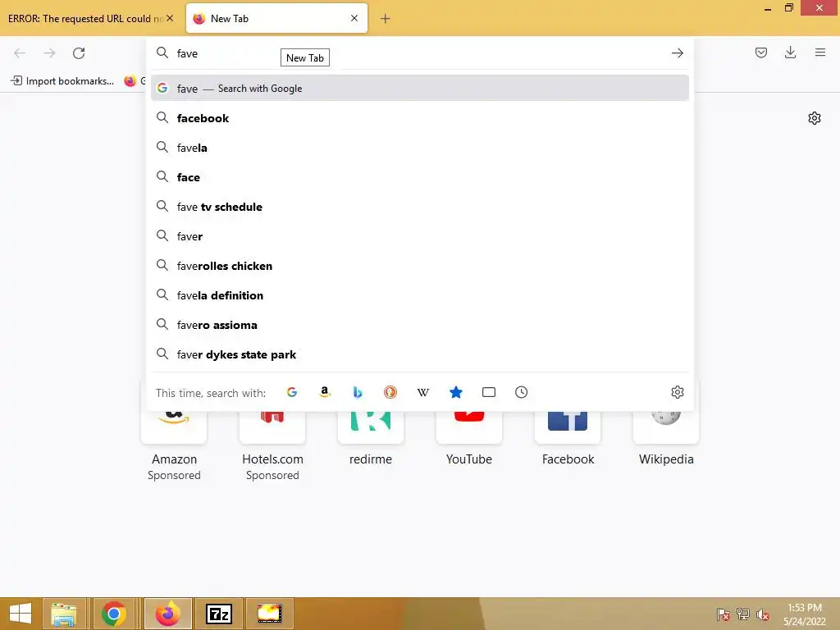Open the taskbar clock showing 1:53 PM
This screenshot has width=840, height=630.
(x=804, y=614)
